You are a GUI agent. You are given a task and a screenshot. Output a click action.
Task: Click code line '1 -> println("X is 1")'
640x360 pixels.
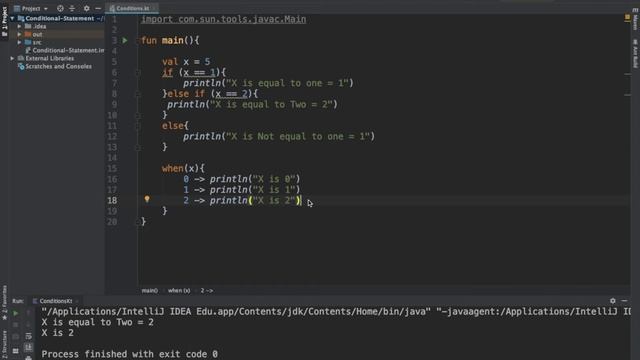point(242,189)
